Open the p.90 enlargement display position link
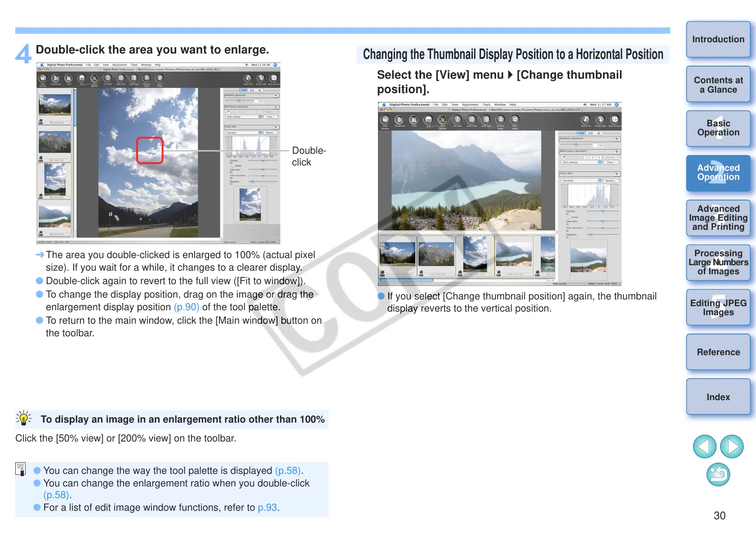 click(x=187, y=307)
